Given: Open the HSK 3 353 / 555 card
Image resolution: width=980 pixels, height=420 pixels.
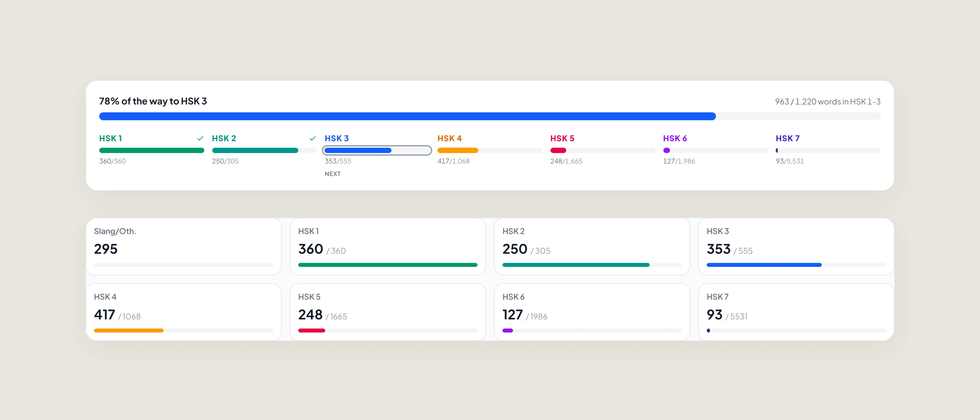Looking at the screenshot, I should tap(796, 246).
